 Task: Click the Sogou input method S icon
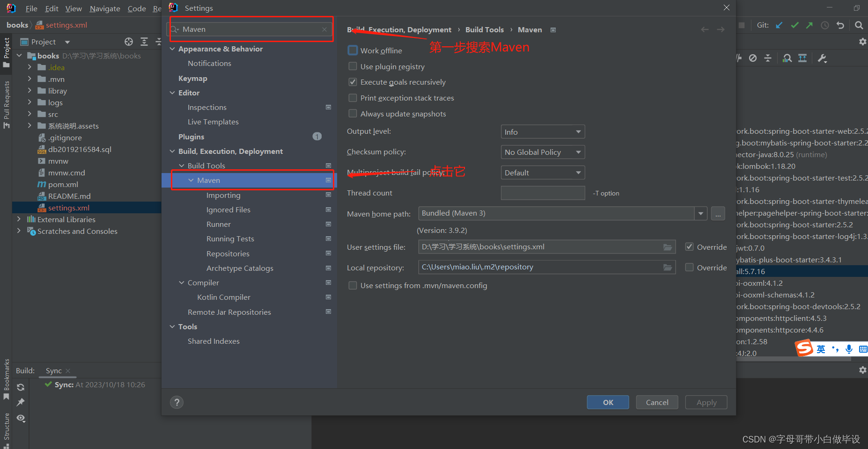pyautogui.click(x=804, y=348)
